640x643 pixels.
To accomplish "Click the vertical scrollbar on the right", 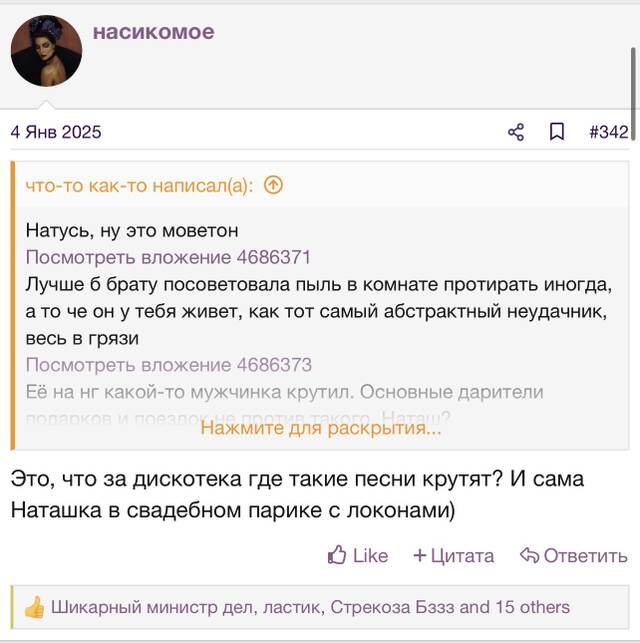I will [x=633, y=94].
